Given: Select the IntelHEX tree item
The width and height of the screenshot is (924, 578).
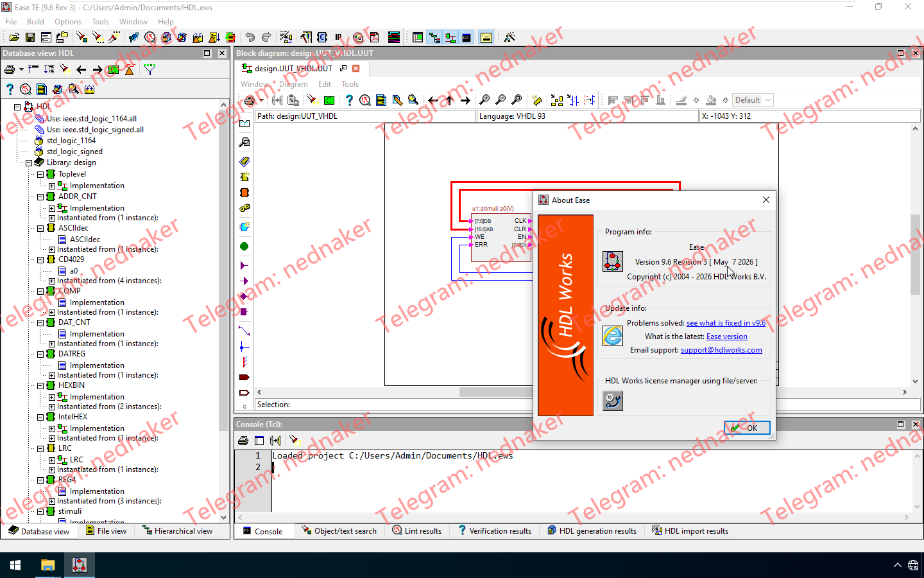Looking at the screenshot, I should click(x=73, y=417).
